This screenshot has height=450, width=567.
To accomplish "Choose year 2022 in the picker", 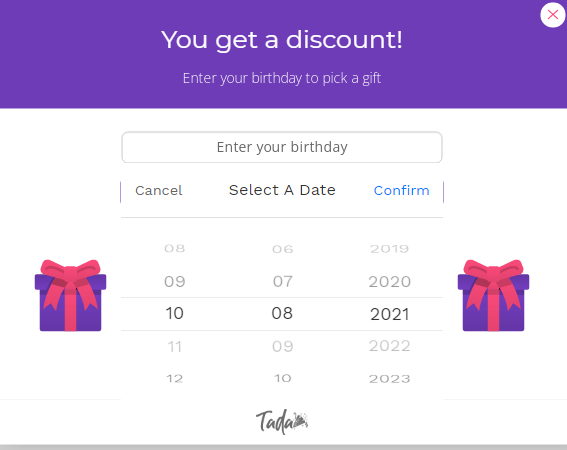I will [x=390, y=346].
